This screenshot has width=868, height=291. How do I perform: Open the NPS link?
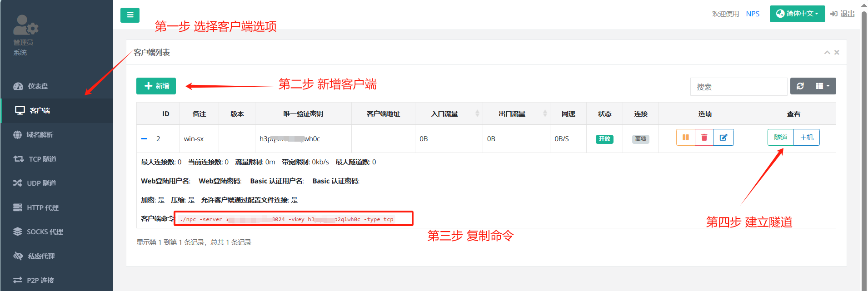pyautogui.click(x=753, y=14)
